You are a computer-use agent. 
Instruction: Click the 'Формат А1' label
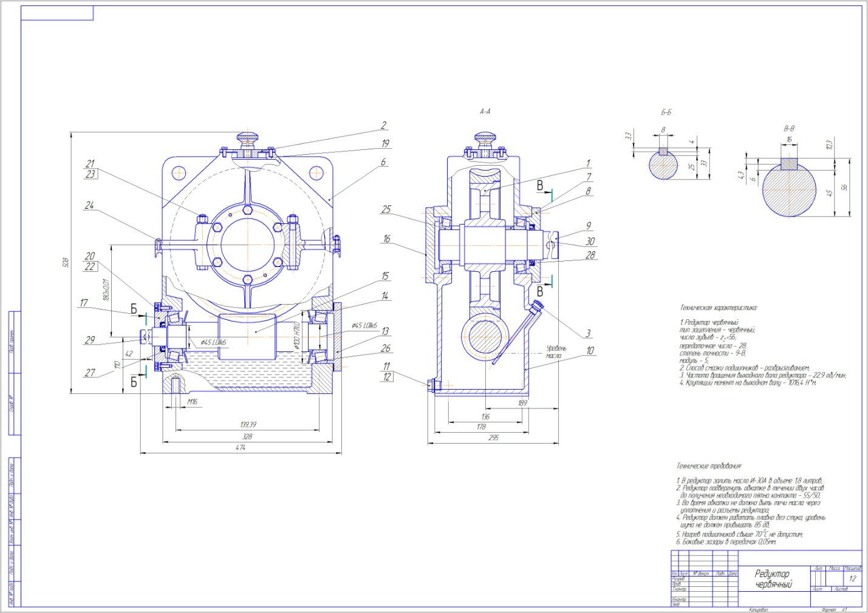tap(834, 609)
